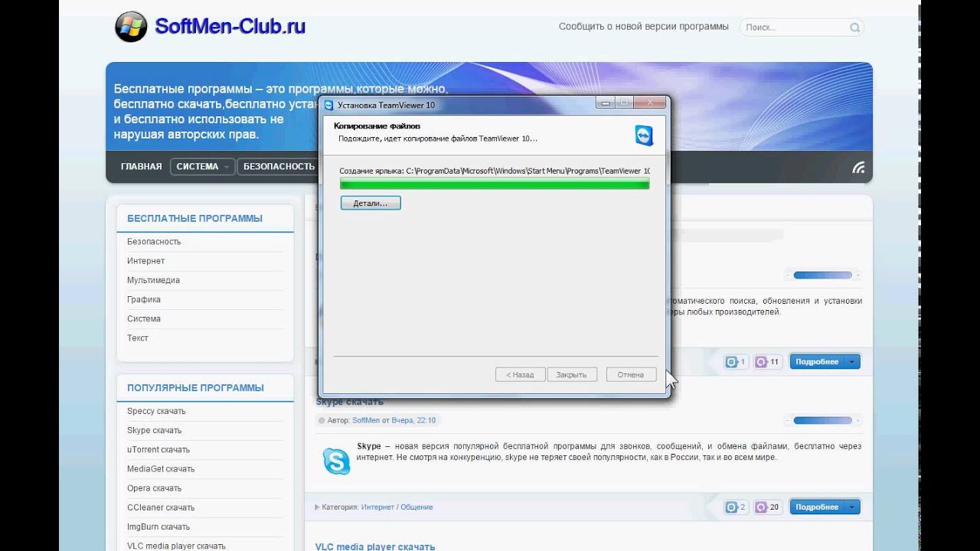Open the RSS feed icon
This screenshot has width=980, height=551.
coord(858,168)
